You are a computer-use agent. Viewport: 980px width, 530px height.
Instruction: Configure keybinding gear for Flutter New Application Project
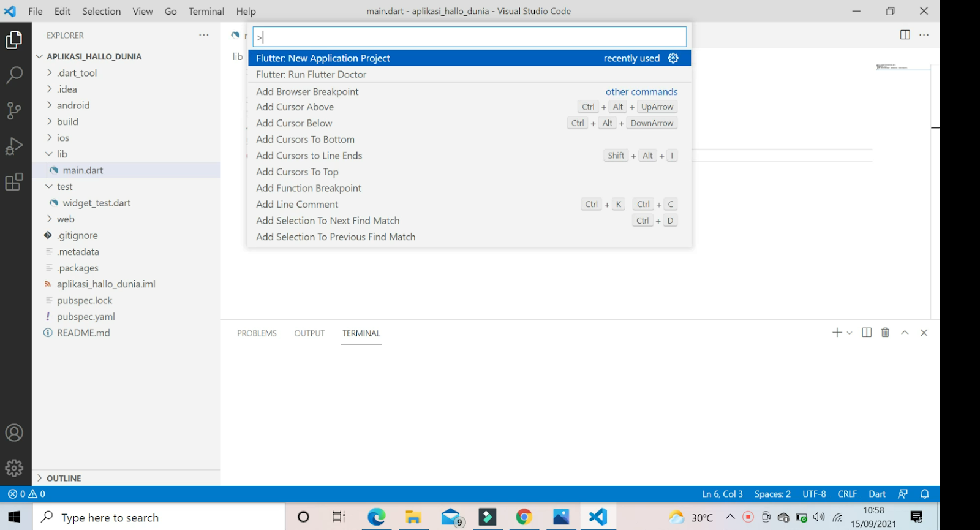673,58
